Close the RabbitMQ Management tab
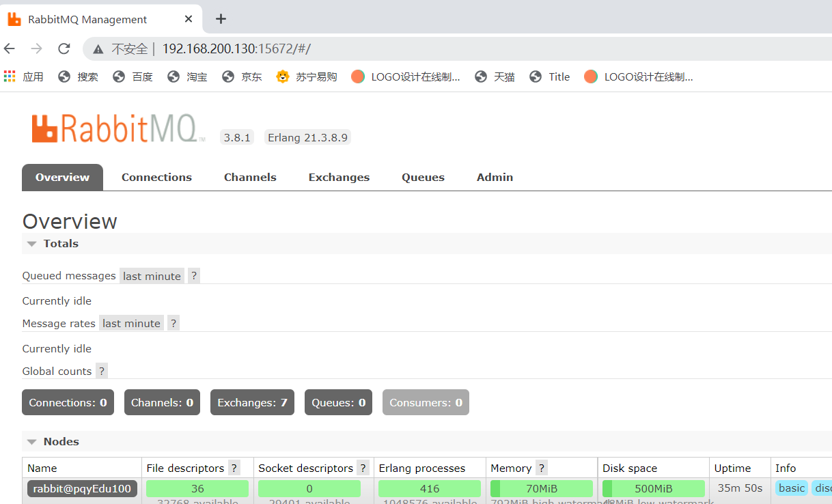 pos(188,19)
